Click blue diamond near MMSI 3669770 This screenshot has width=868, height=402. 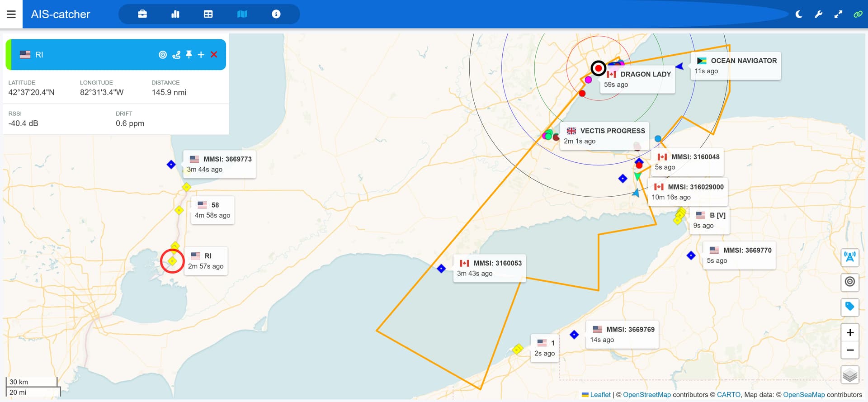691,255
